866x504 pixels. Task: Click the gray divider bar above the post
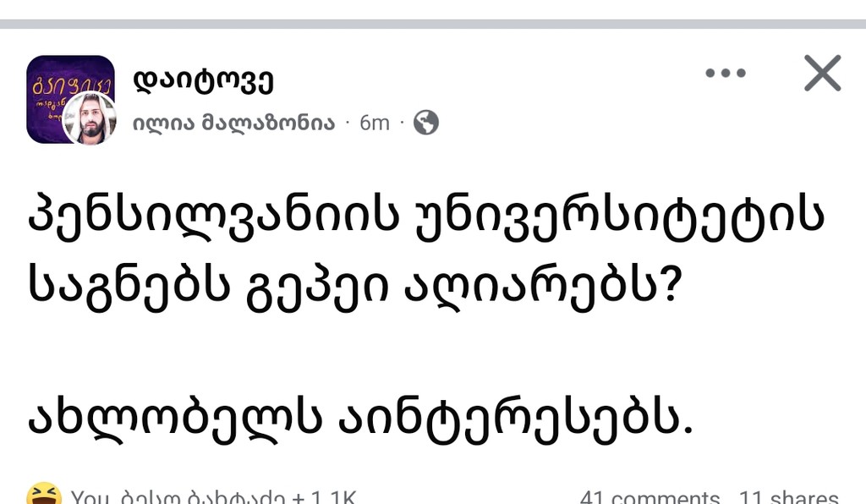coord(433,24)
